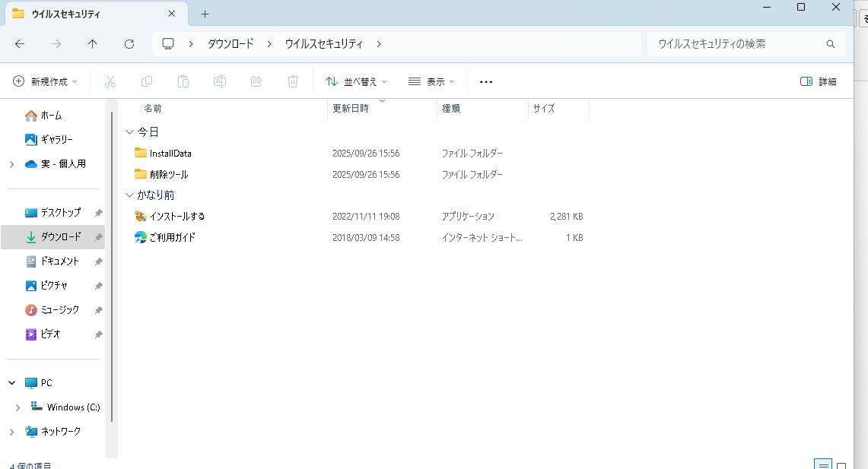This screenshot has width=868, height=469.
Task: Switch to details list view in status bar
Action: point(822,464)
